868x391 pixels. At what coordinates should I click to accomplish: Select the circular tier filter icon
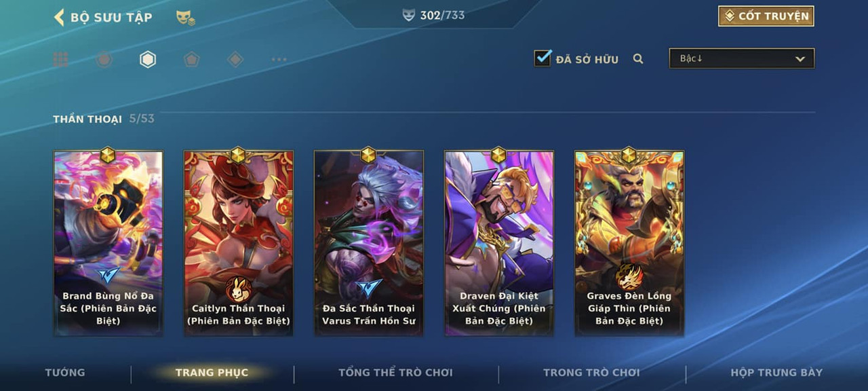104,60
